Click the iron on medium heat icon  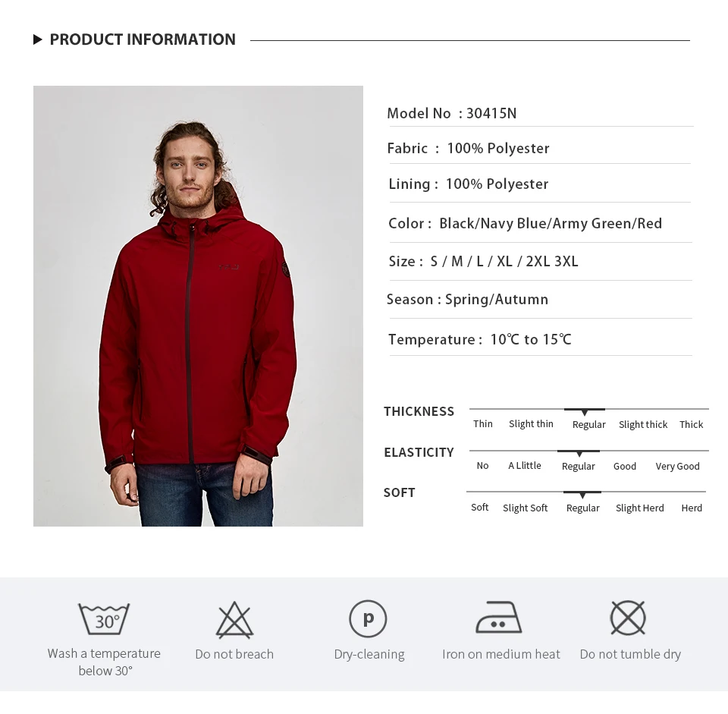[x=499, y=618]
